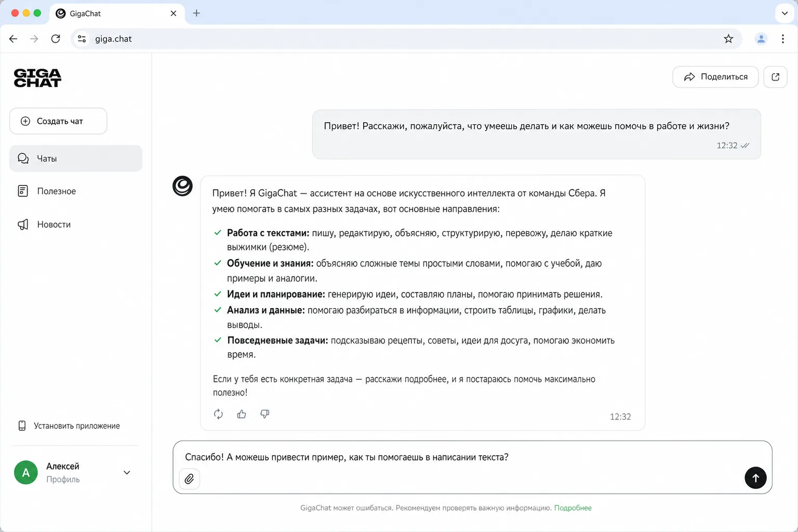
Task: Open a new browser tab
Action: click(x=196, y=14)
